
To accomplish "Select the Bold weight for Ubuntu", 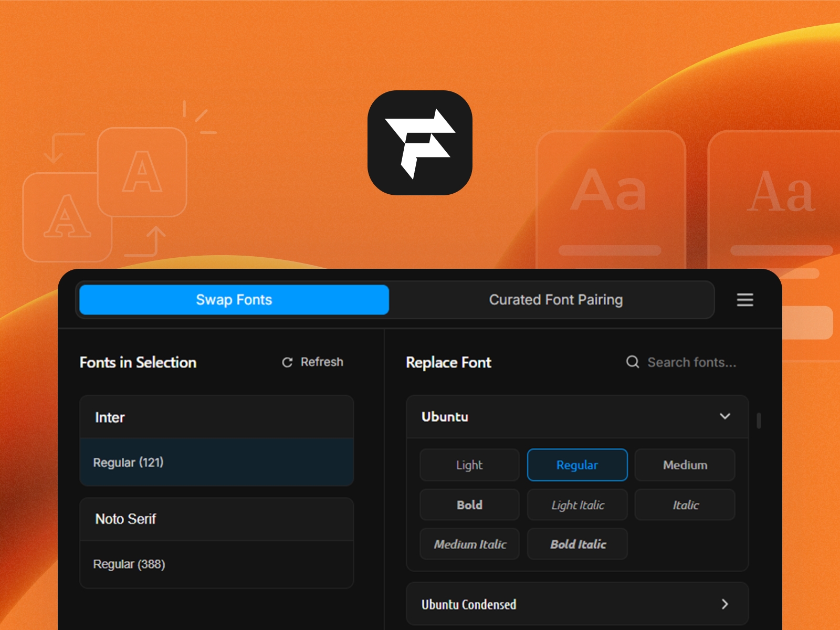I will pyautogui.click(x=469, y=505).
